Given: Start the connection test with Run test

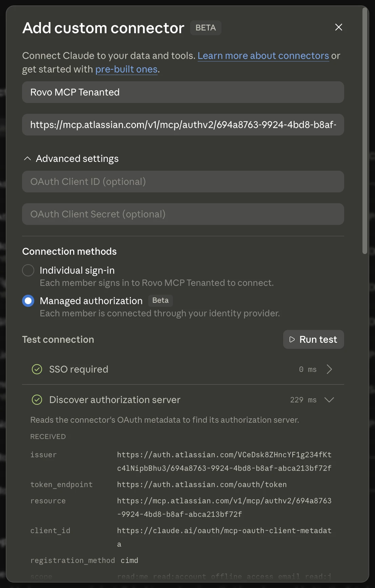Looking at the screenshot, I should click(x=313, y=339).
